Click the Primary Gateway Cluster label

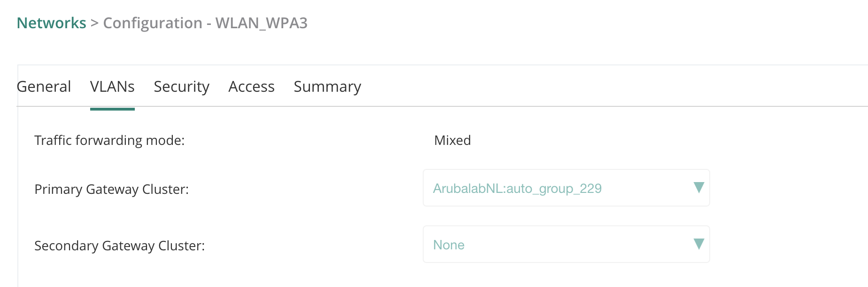pos(111,190)
